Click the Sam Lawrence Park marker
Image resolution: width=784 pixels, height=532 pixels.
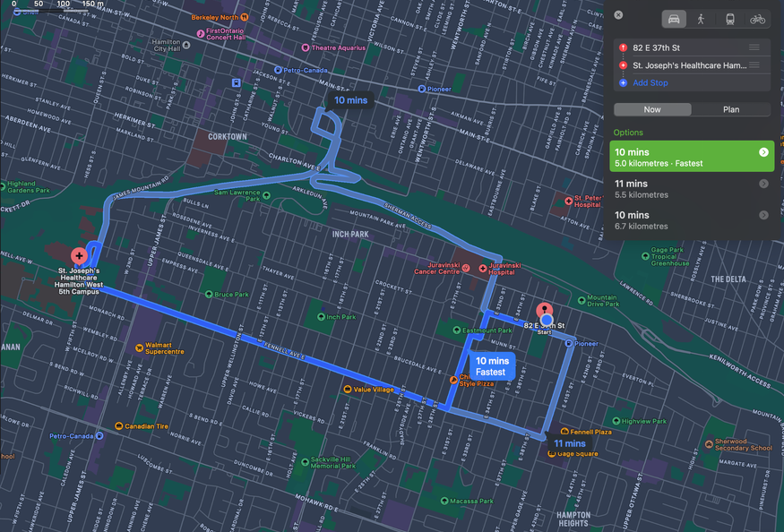(x=266, y=195)
